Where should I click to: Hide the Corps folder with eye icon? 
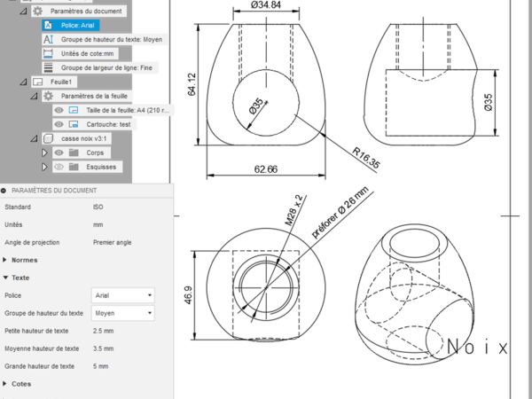click(59, 153)
